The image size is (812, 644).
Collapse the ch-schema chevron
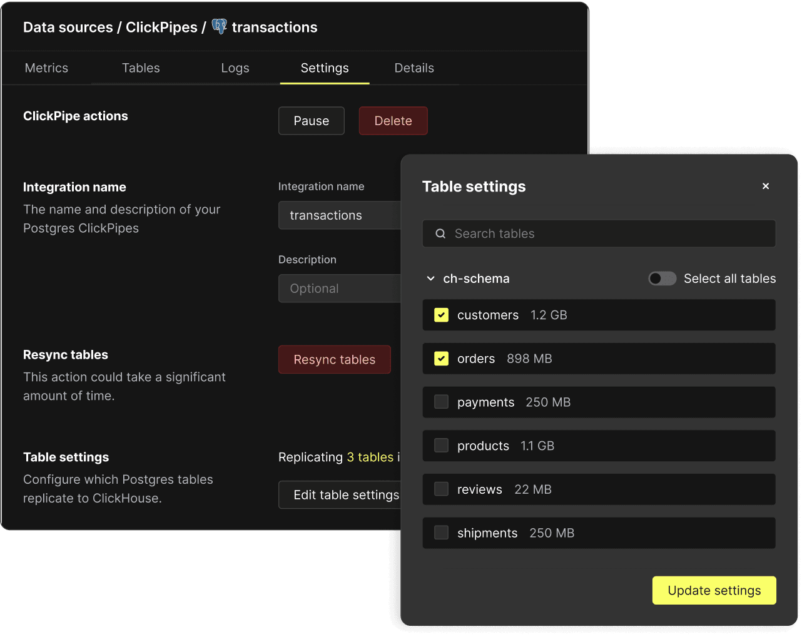click(430, 279)
